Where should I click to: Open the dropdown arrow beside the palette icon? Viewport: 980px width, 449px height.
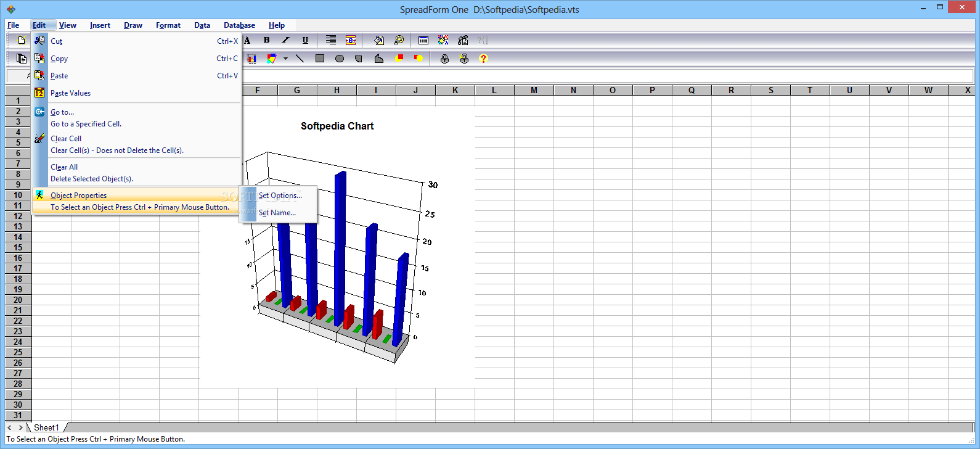pos(285,59)
